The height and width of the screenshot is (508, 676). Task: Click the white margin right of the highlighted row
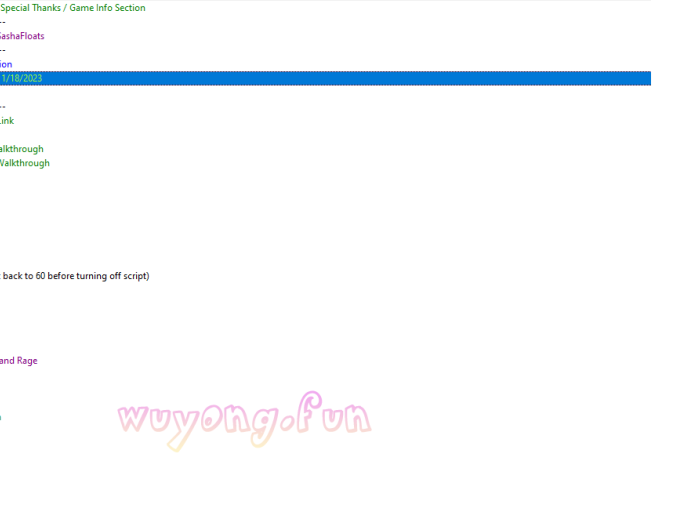point(662,78)
